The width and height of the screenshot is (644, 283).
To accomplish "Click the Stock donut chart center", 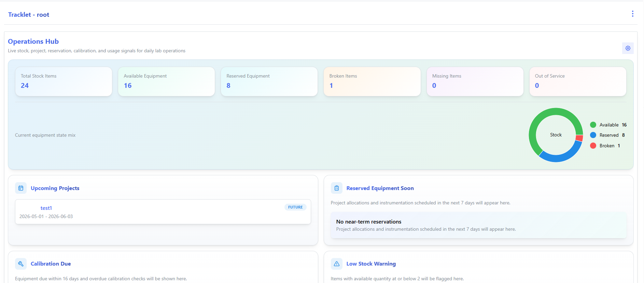I will pyautogui.click(x=556, y=135).
